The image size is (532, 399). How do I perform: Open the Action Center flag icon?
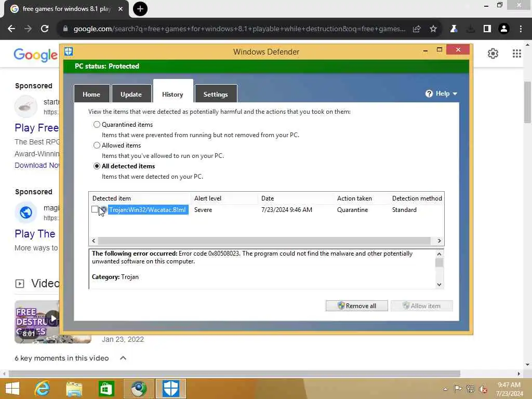[458, 389]
